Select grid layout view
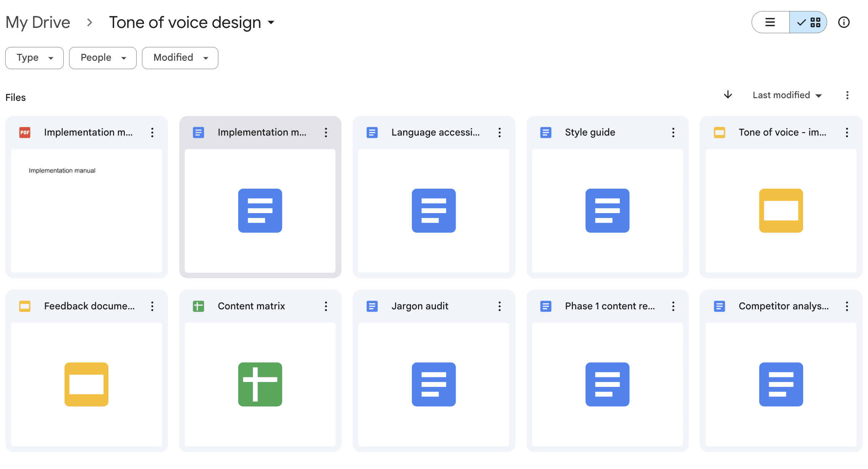 coord(808,22)
